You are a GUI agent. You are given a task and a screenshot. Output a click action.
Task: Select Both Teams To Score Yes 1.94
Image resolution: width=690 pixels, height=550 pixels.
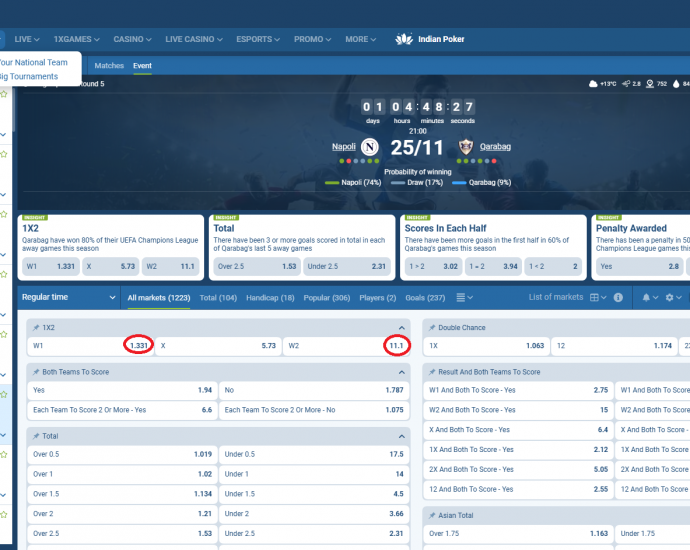point(122,390)
